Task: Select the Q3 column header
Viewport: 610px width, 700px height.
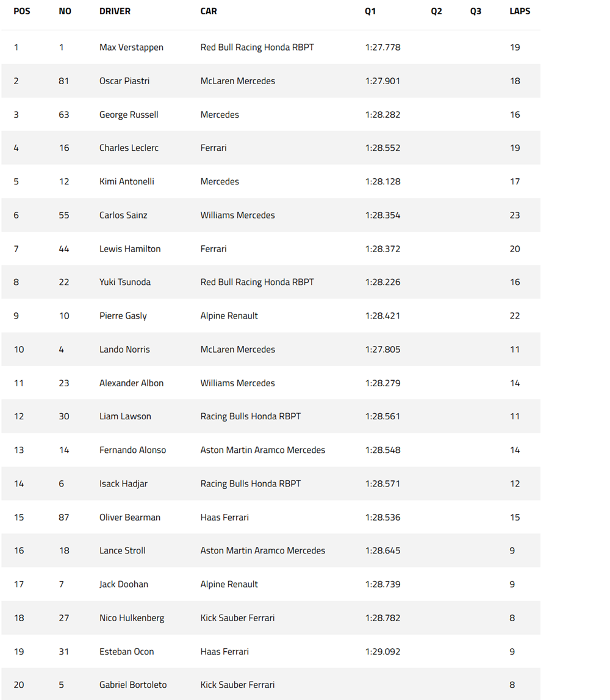Action: click(x=476, y=12)
